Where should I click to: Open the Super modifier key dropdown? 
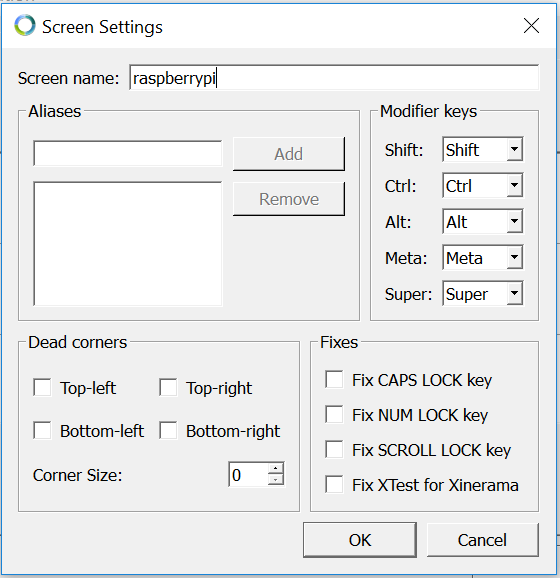coord(483,294)
